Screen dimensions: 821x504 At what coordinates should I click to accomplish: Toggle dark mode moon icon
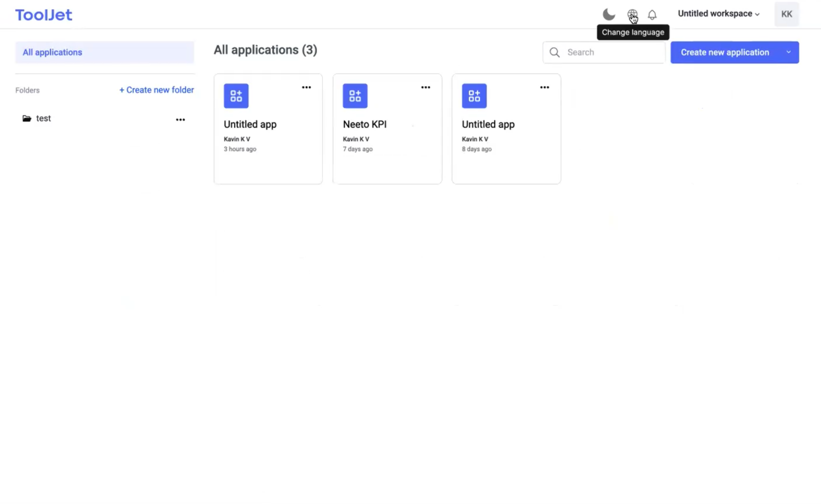click(x=609, y=15)
